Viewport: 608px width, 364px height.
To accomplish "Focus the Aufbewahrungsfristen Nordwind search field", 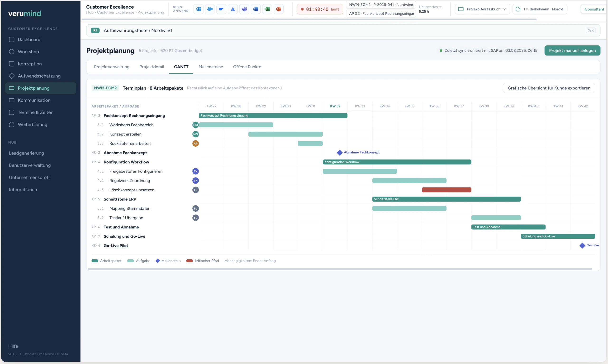I will 343,30.
